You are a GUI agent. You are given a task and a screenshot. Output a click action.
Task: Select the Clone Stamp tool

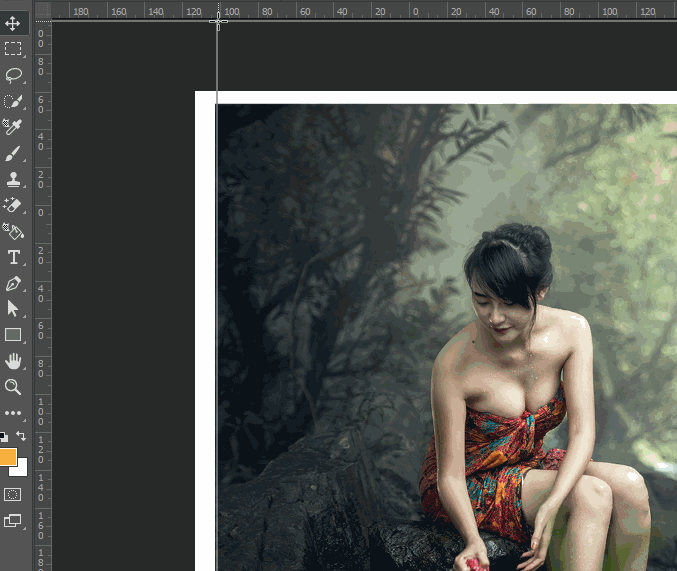click(x=13, y=179)
